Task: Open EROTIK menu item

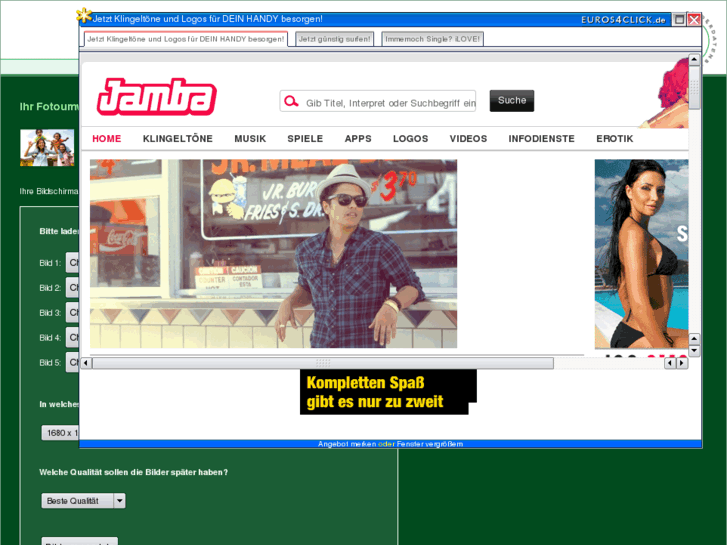Action: (614, 139)
